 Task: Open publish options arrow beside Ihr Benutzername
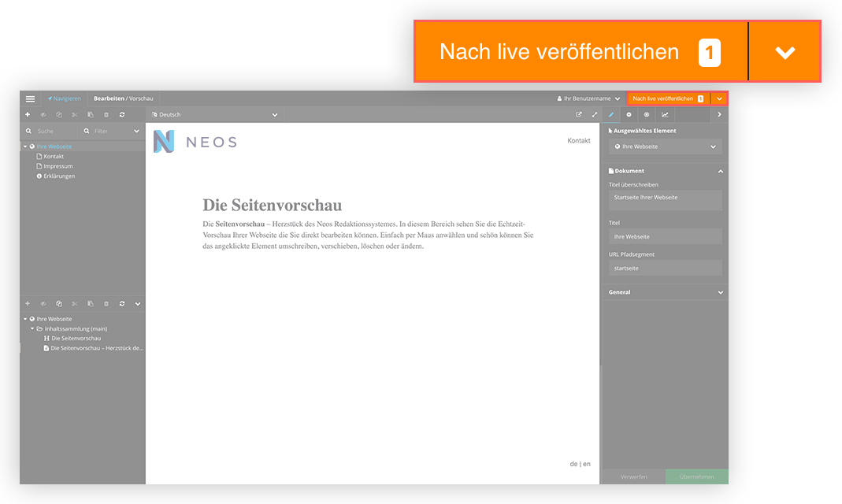tap(719, 98)
